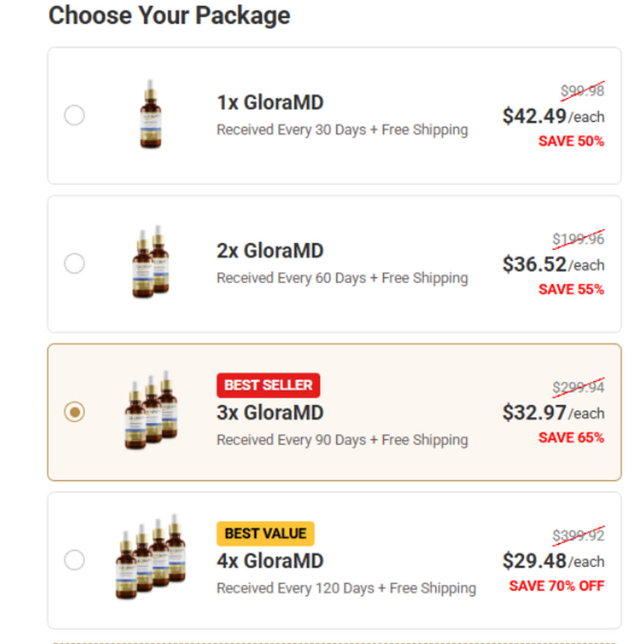
Task: Click the two bottles product image
Action: (x=151, y=262)
